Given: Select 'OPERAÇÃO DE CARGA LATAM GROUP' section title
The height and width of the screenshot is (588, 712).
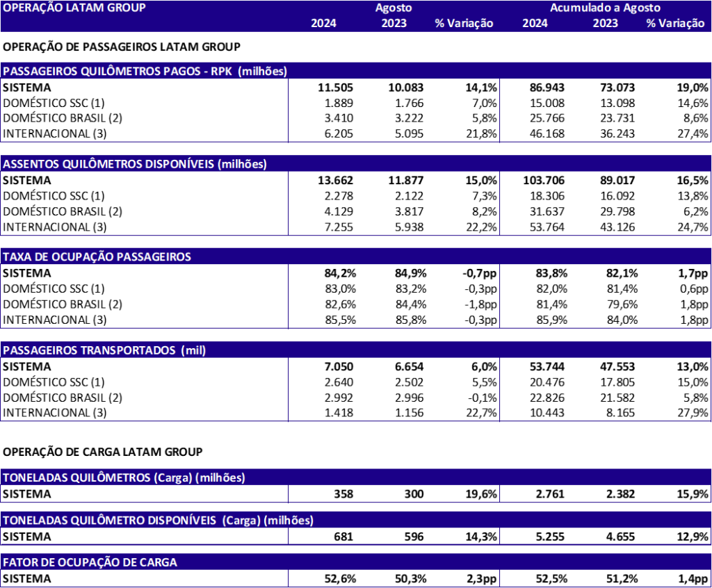Looking at the screenshot, I should (103, 452).
